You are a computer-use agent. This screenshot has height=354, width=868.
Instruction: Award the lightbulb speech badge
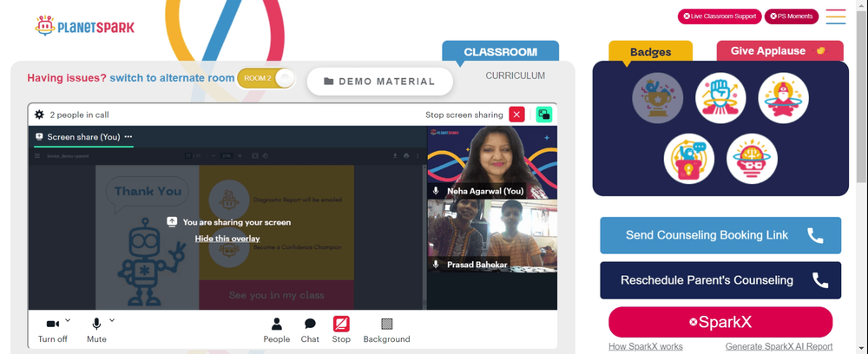[689, 159]
